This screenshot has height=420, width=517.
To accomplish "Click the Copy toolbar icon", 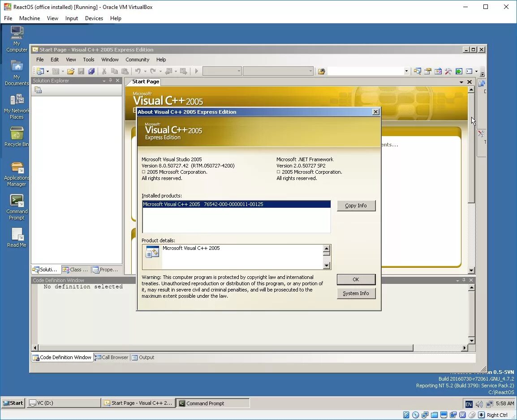I will 114,71.
